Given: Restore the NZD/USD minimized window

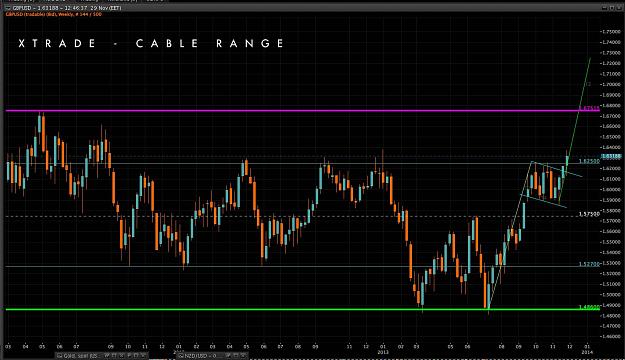Looking at the screenshot, I should 229,355.
